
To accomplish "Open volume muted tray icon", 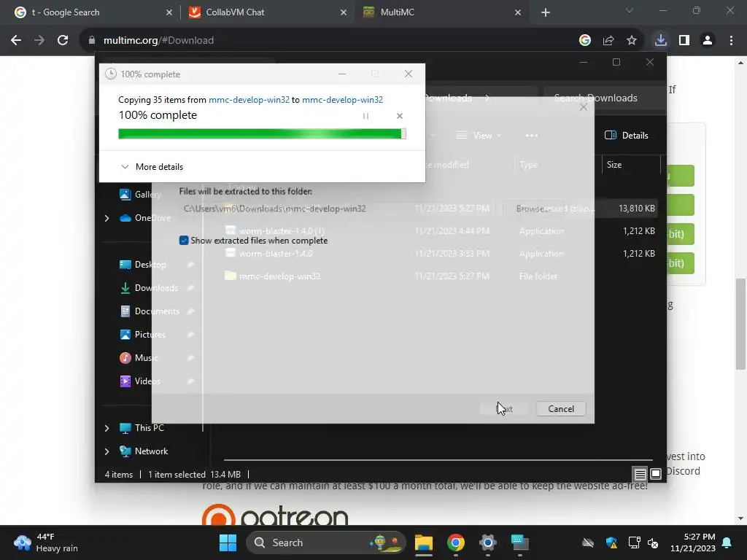I will 653,542.
